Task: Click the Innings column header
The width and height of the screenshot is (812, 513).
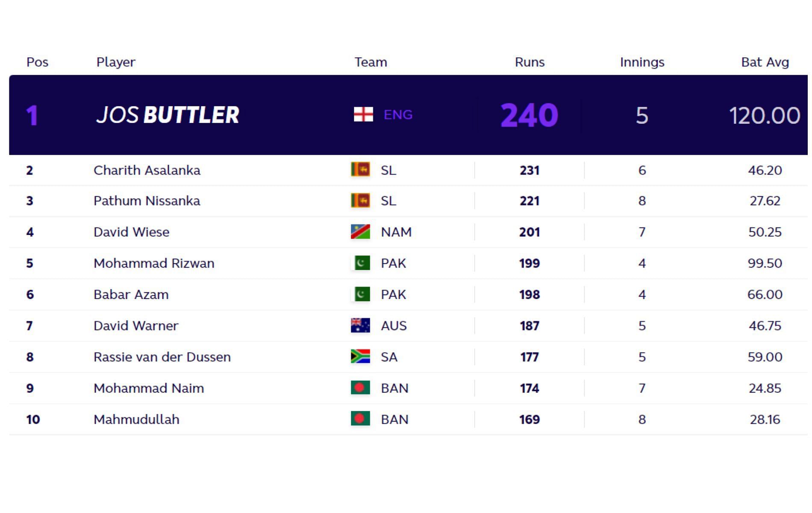Action: [642, 62]
